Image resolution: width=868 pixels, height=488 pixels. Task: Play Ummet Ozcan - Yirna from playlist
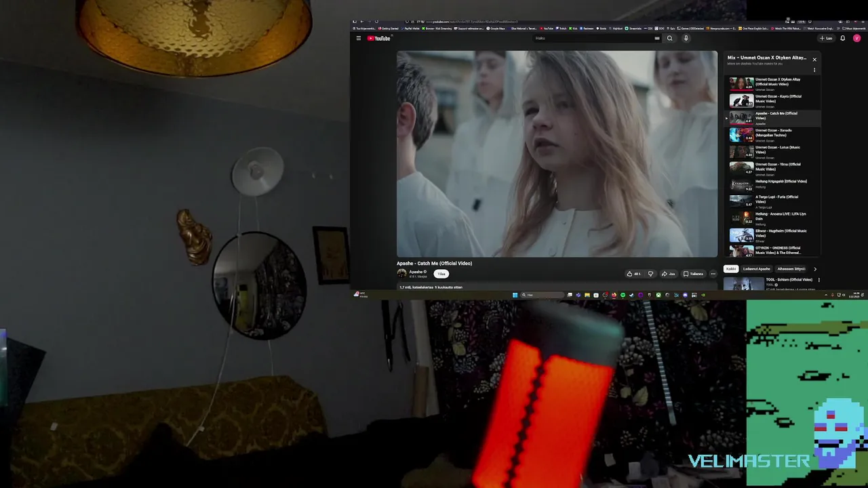772,168
